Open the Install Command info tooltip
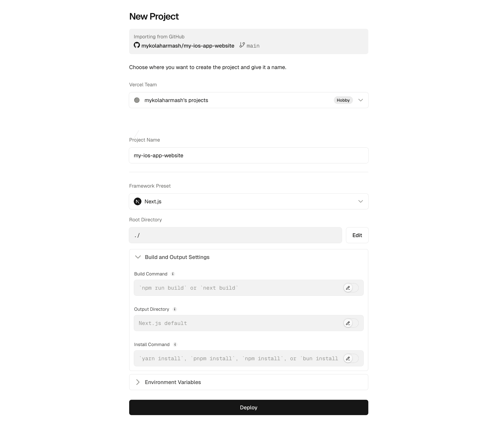This screenshot has height=427, width=504. 175,345
